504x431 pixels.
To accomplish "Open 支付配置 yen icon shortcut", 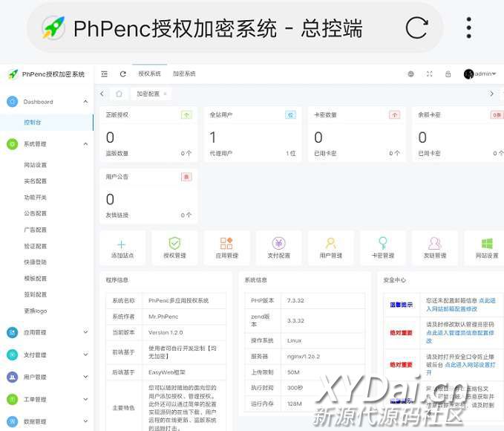I will click(x=278, y=244).
